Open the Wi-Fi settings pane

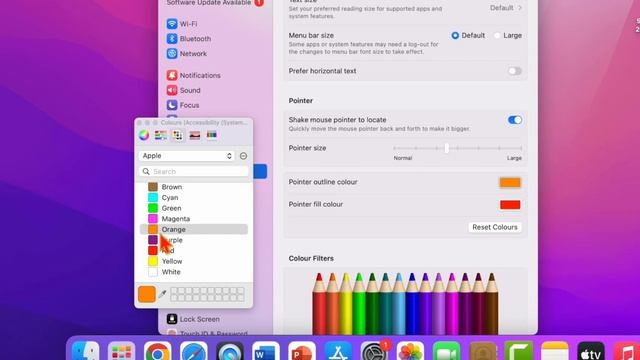point(182,24)
